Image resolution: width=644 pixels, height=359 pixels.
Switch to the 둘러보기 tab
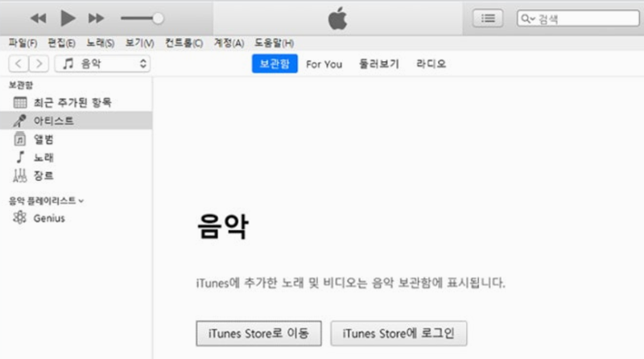pos(378,64)
